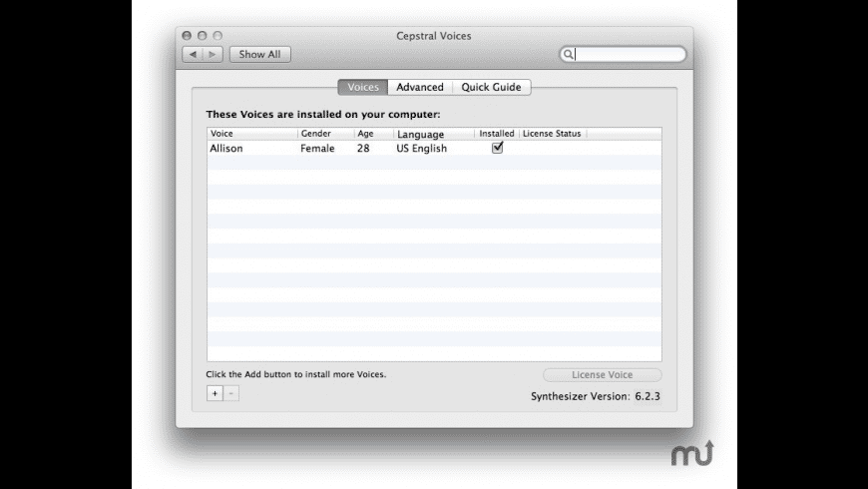This screenshot has height=489, width=868.
Task: Sort by the Age column header
Action: tap(374, 134)
